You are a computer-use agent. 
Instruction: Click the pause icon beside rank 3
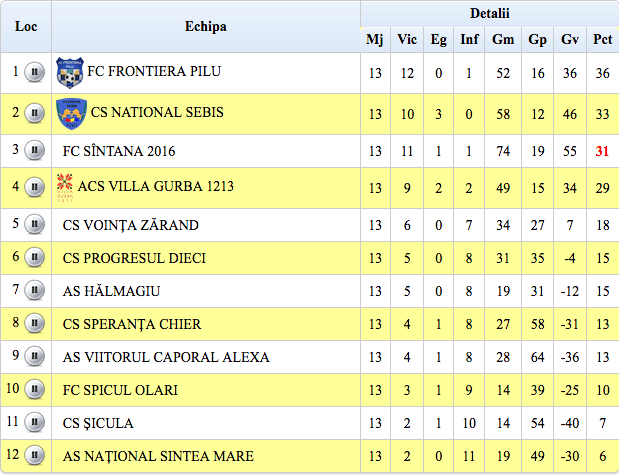[34, 150]
